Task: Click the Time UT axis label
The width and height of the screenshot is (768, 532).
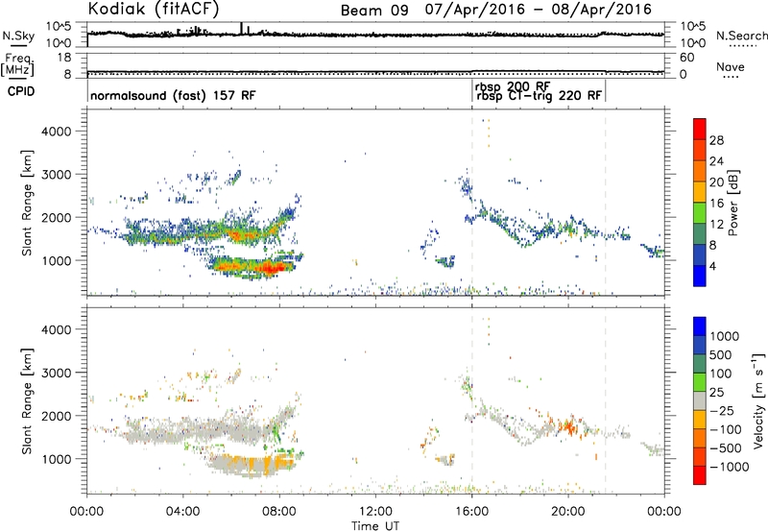Action: tap(375, 525)
